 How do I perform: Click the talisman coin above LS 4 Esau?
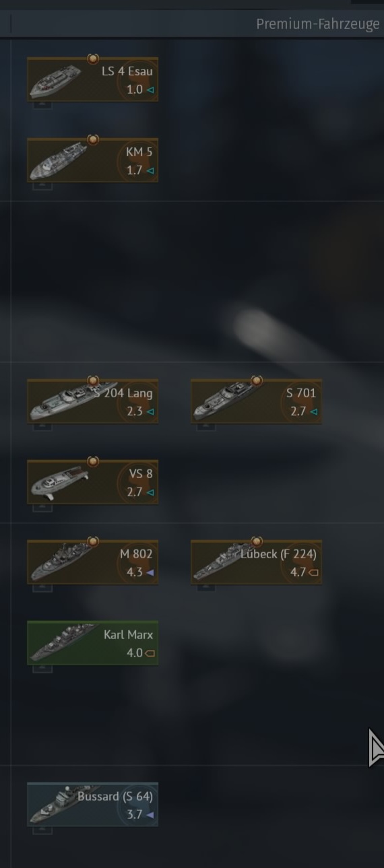tap(93, 59)
